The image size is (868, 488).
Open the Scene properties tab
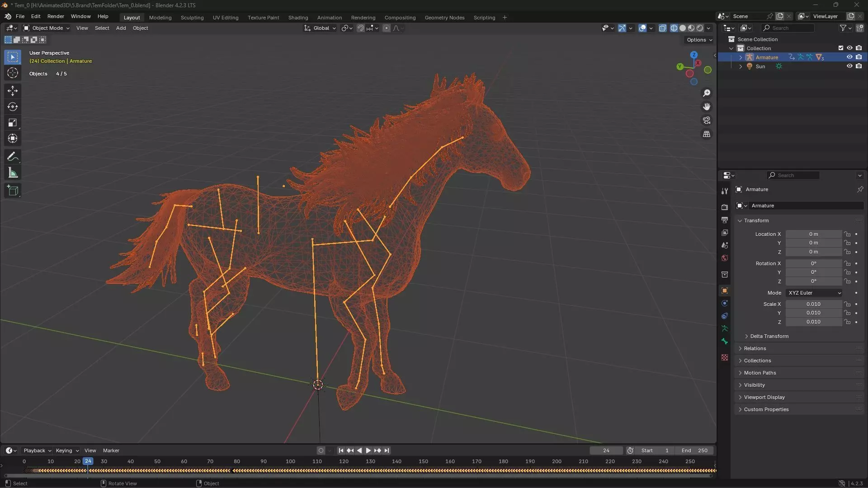725,245
